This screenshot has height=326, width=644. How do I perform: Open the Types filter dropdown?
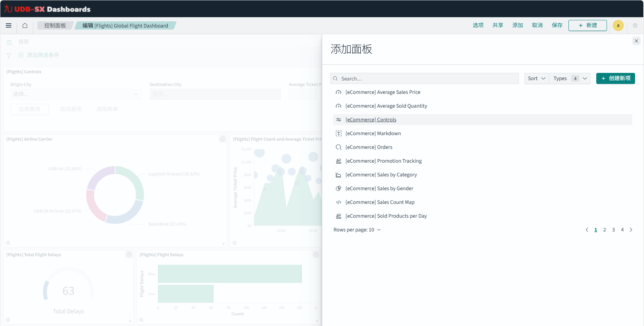(569, 78)
